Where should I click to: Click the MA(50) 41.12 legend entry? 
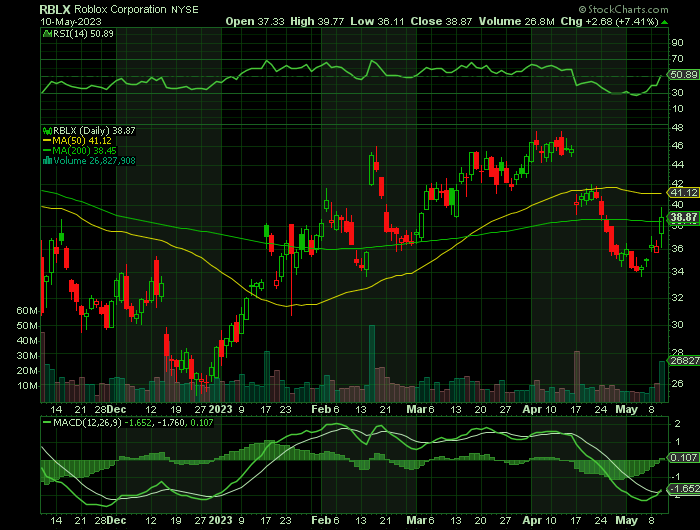77,141
